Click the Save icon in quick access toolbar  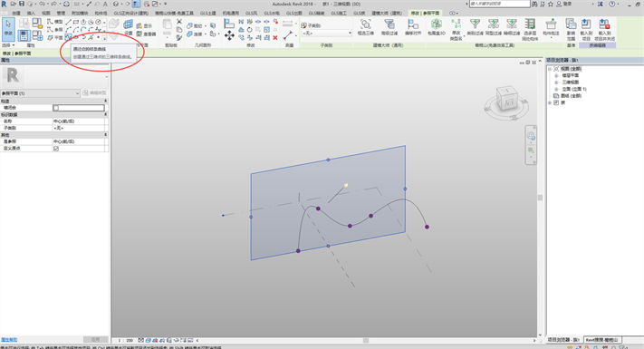pos(22,4)
